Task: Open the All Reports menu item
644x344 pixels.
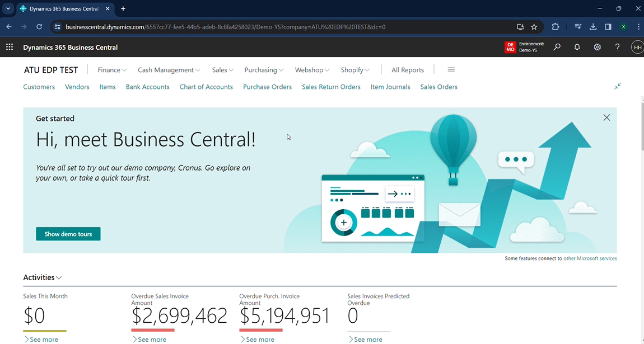Action: (x=408, y=70)
